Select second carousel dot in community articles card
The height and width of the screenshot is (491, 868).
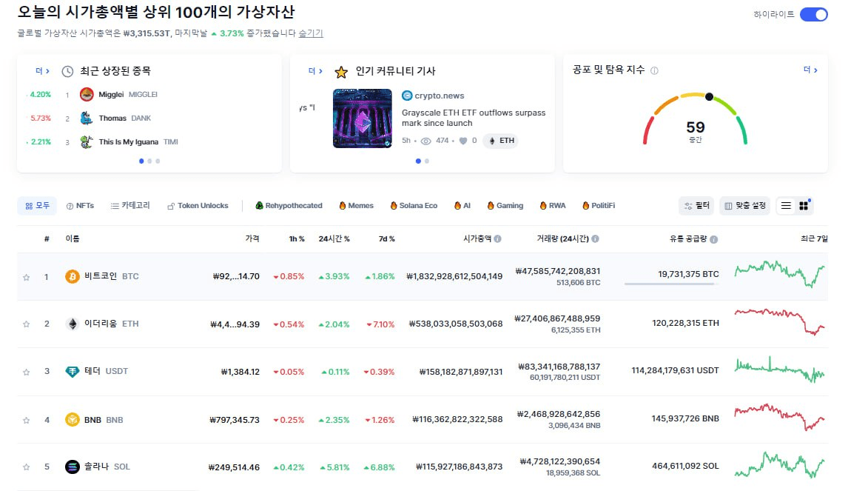[427, 161]
